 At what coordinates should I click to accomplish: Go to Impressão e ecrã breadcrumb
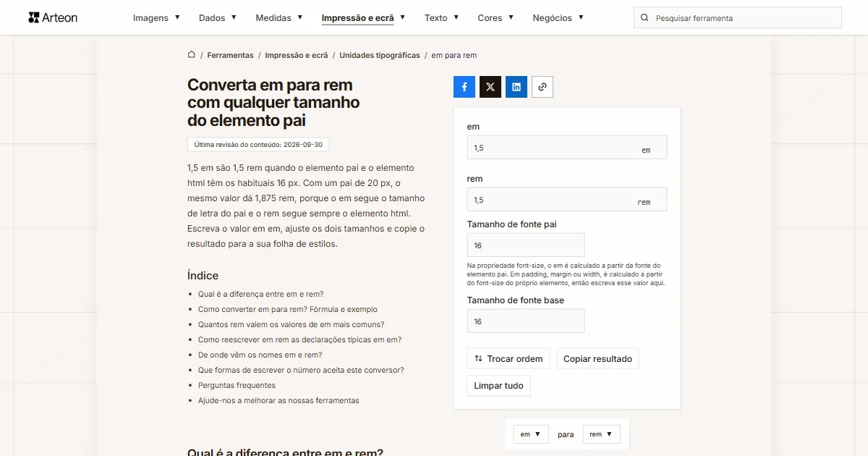(297, 55)
